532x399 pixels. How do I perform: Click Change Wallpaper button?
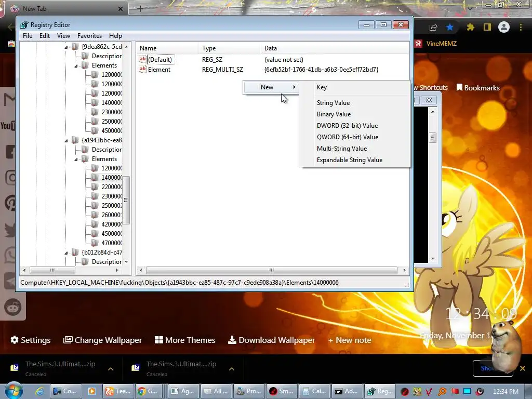(x=102, y=340)
